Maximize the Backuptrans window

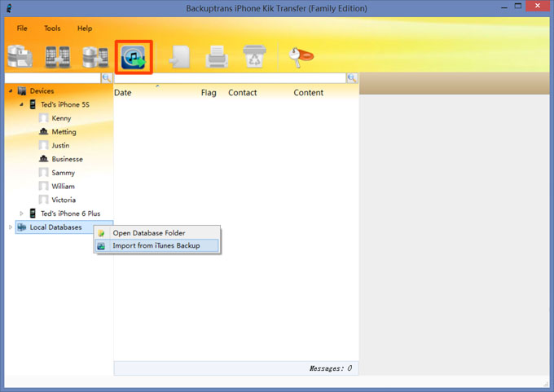coord(518,6)
